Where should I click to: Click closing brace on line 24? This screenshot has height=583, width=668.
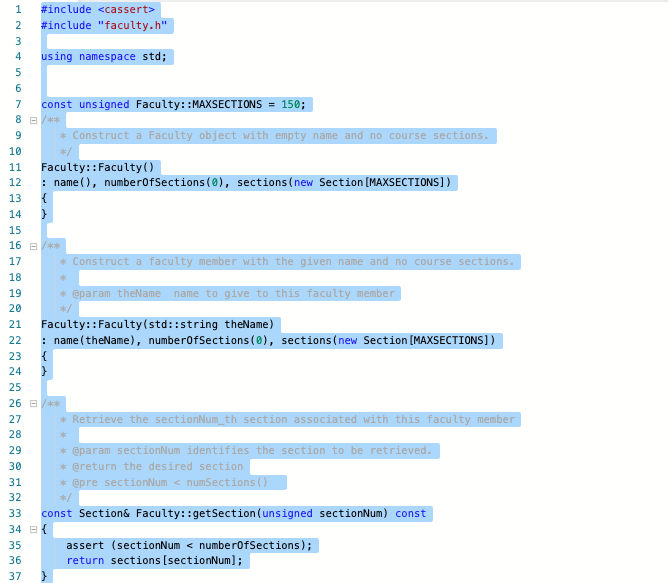click(x=44, y=372)
